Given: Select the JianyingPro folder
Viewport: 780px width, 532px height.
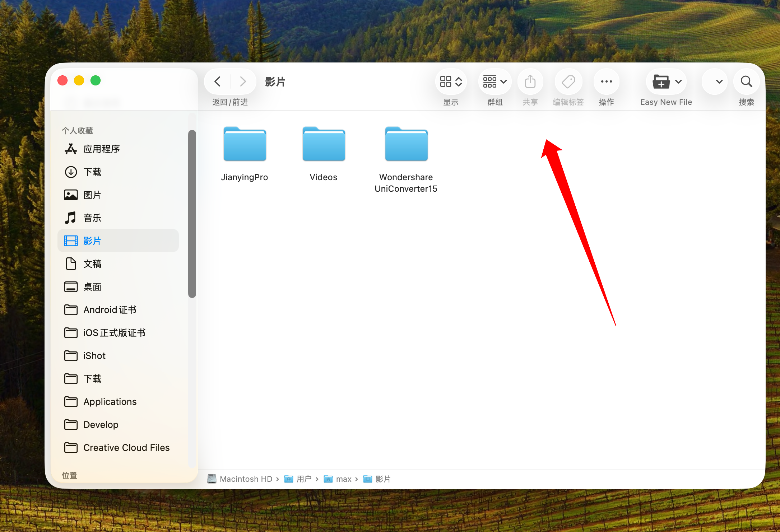Looking at the screenshot, I should tap(245, 145).
